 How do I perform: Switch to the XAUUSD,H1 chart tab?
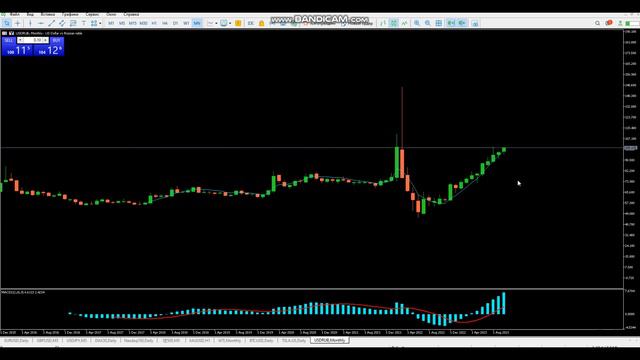click(199, 340)
